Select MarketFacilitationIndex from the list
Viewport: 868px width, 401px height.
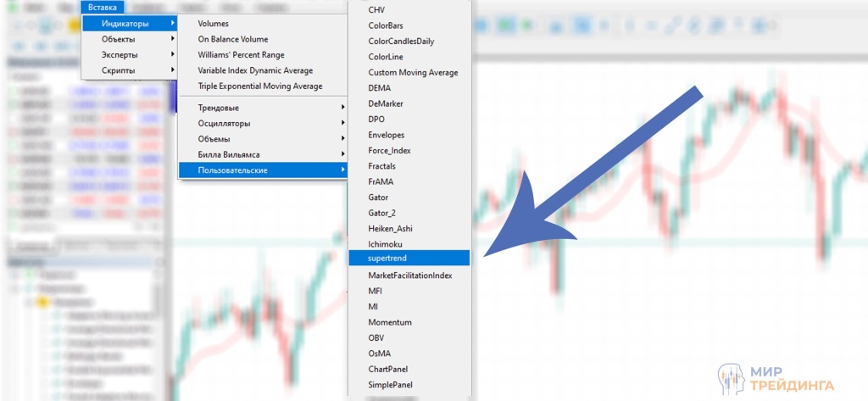410,276
